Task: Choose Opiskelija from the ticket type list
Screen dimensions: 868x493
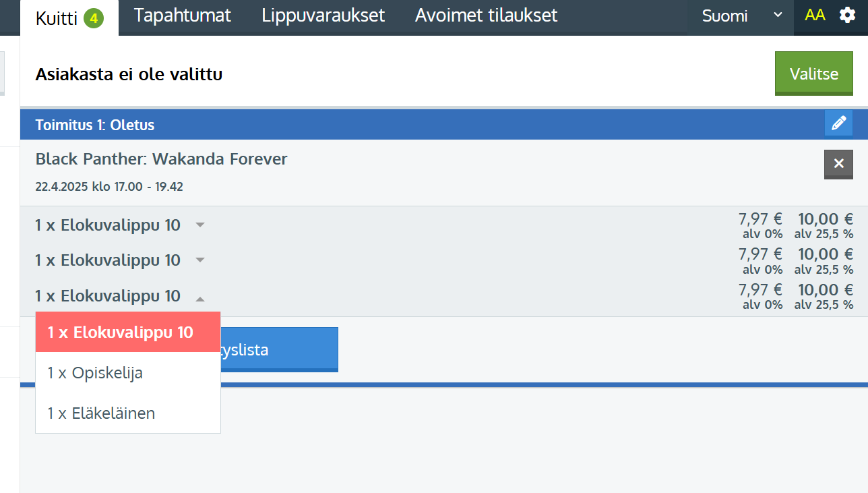Action: 95,373
